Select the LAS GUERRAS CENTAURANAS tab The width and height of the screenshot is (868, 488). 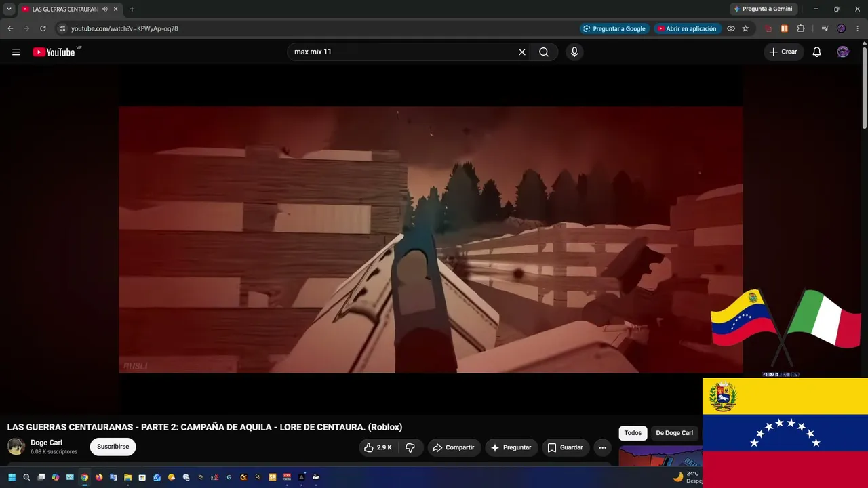pos(71,9)
